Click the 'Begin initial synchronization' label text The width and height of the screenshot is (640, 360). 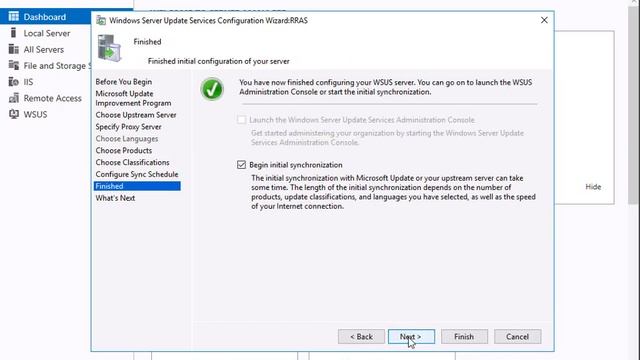[296, 165]
